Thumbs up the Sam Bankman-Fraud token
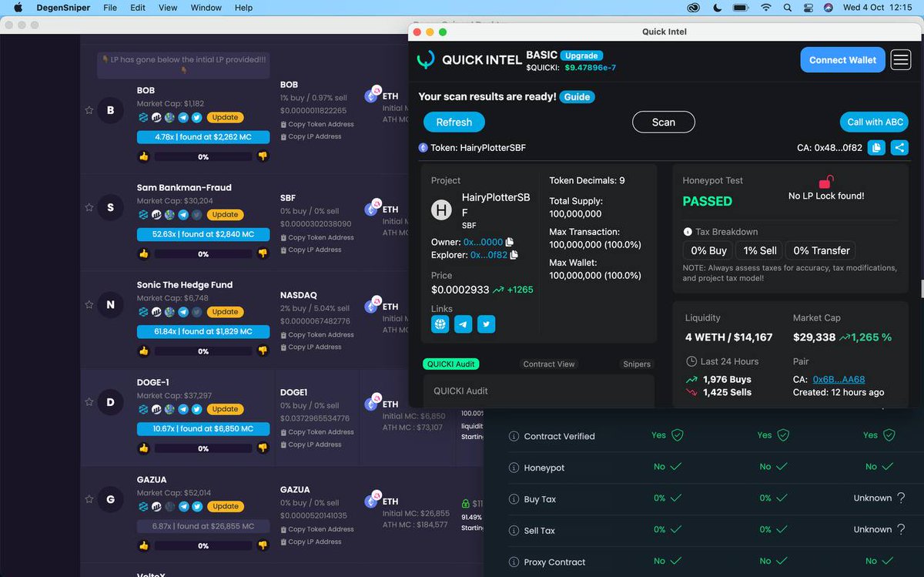Viewport: 924px width, 577px height. 143,253
